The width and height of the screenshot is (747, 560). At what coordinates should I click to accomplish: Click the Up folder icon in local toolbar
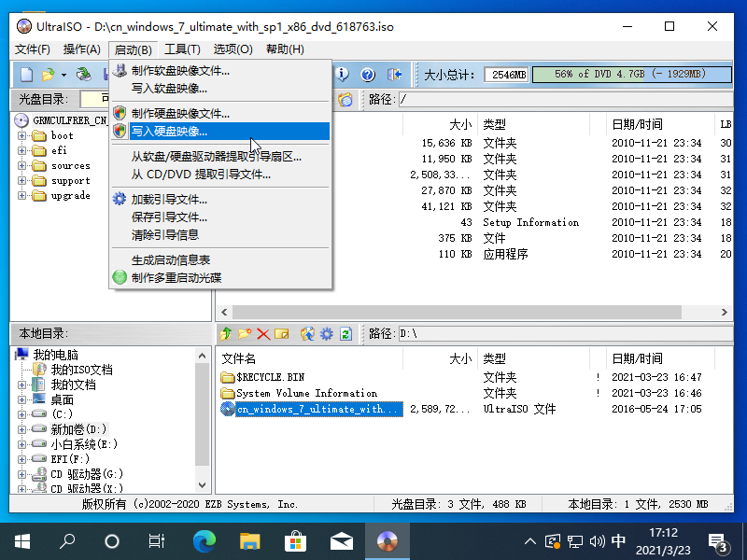coord(226,333)
